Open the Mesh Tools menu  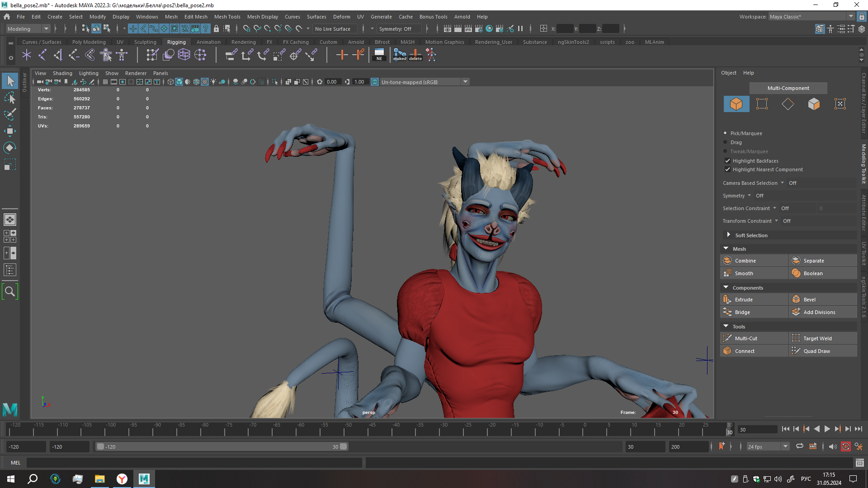pyautogui.click(x=227, y=17)
